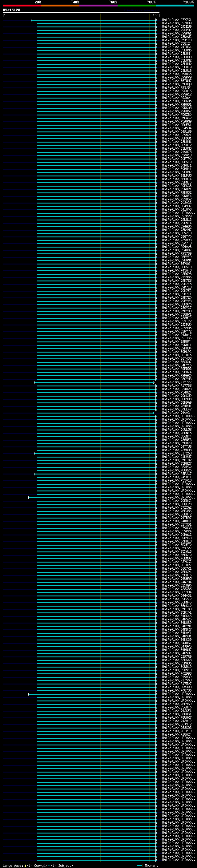
Task: Select hit label UniRef100_Q41011
Action: (x=177, y=477)
